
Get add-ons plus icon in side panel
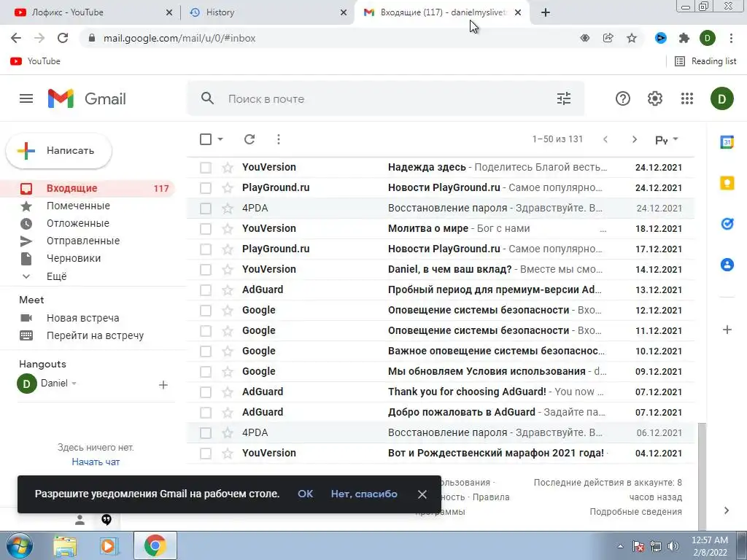727,330
